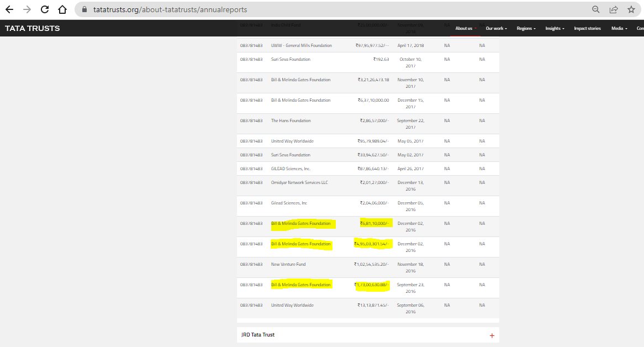Image resolution: width=644 pixels, height=347 pixels.
Task: Open the Media dropdown menu
Action: 619,28
